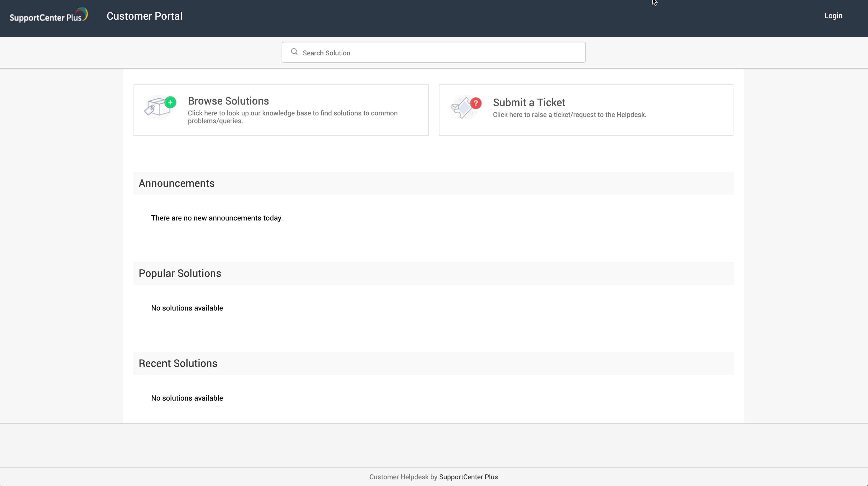Screen dimensions: 868x486
Task: Click the Announcements section header
Action: (x=176, y=183)
